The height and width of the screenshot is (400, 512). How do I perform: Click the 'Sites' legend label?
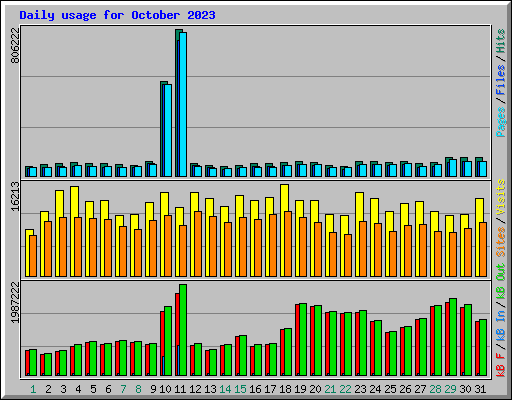(501, 242)
